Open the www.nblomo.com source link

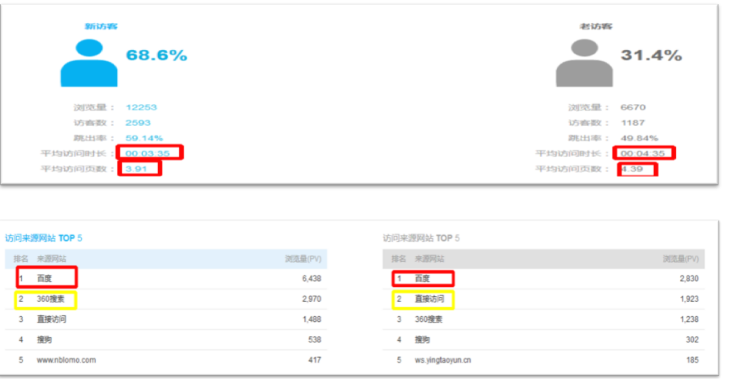66,360
